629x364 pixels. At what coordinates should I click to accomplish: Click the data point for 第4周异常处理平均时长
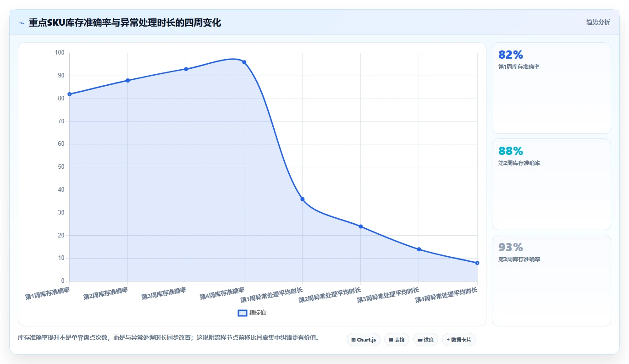tap(477, 263)
